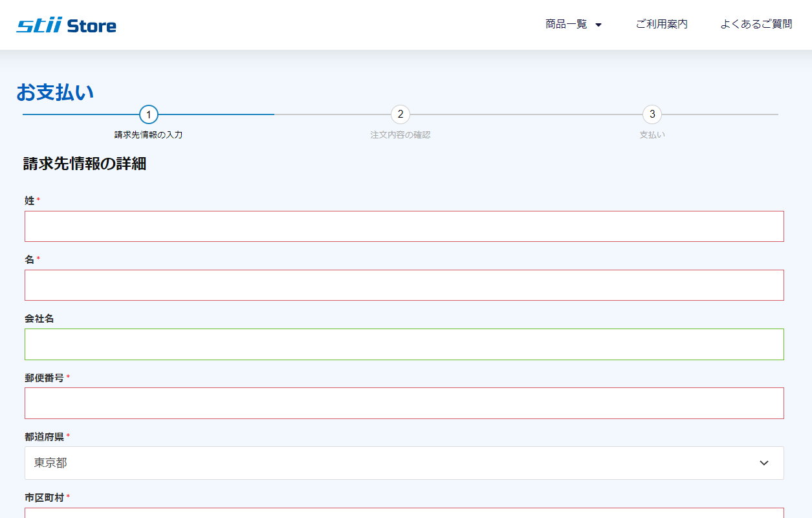Focus the 姓 text field

pyautogui.click(x=404, y=226)
